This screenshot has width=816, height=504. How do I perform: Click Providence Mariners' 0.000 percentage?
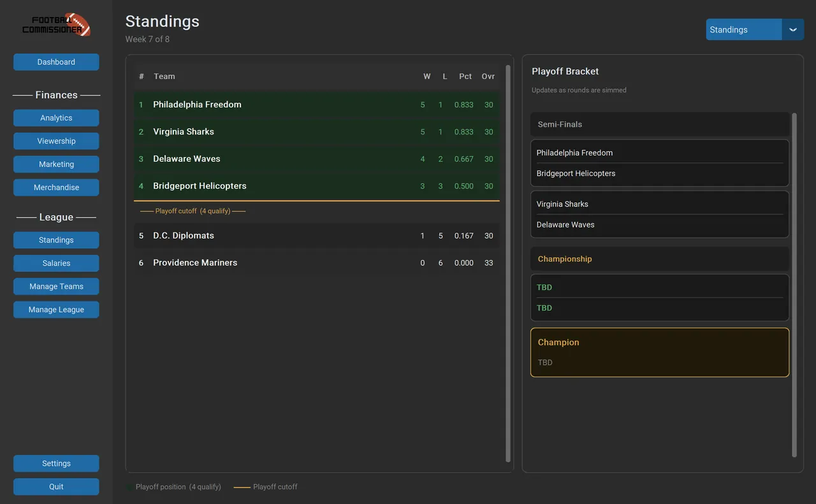point(464,263)
